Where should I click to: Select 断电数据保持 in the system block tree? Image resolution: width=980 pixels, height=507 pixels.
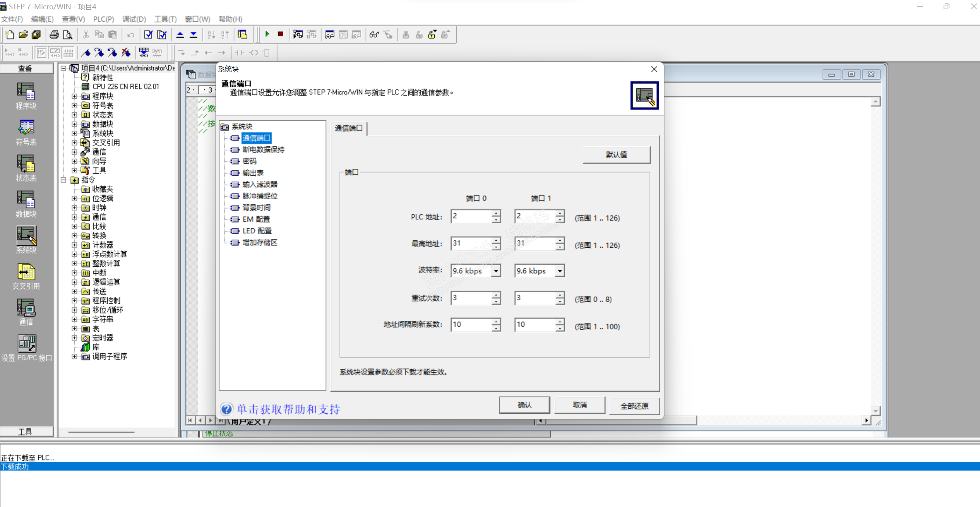tap(263, 149)
